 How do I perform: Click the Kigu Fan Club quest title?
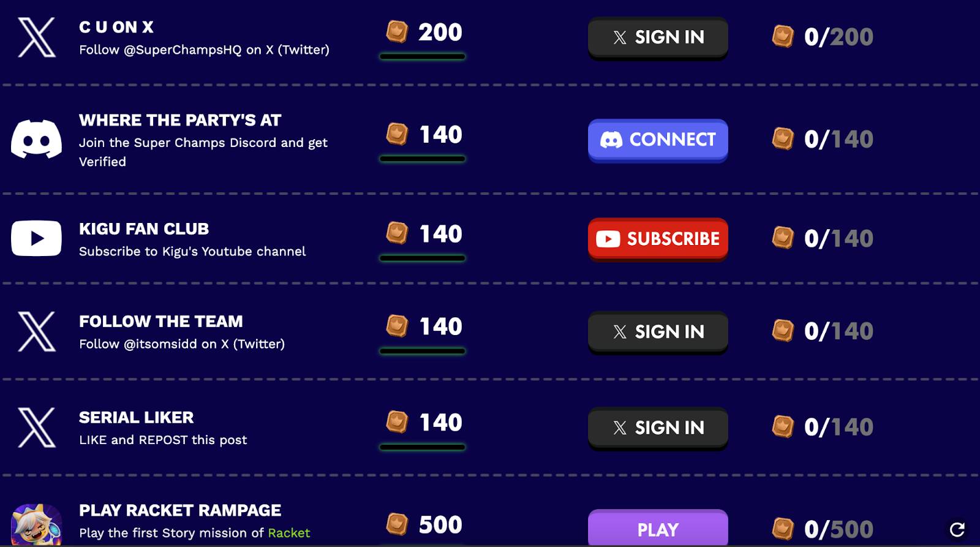(144, 229)
